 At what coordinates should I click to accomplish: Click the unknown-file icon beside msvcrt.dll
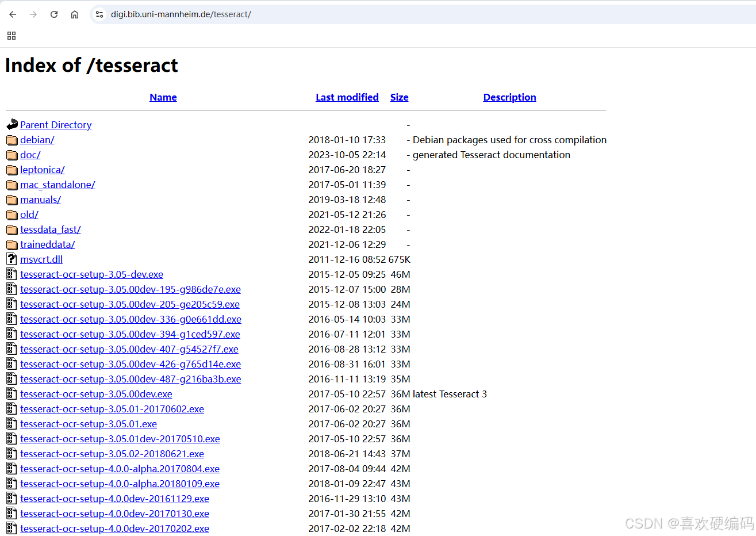(12, 259)
